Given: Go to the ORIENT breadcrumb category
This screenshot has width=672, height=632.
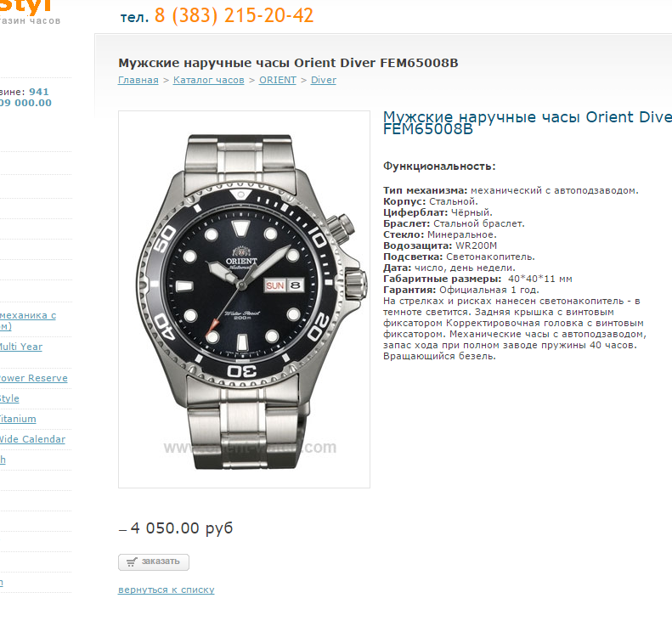Looking at the screenshot, I should (x=277, y=80).
